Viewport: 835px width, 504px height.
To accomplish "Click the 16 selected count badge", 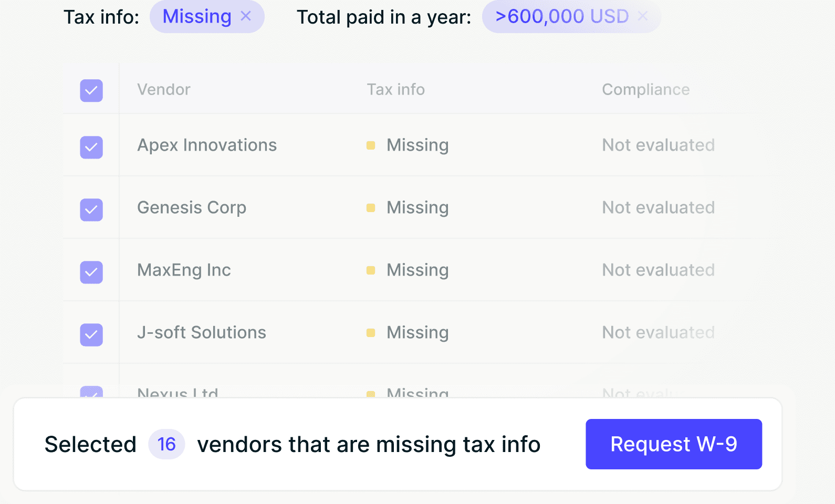I will coord(166,444).
